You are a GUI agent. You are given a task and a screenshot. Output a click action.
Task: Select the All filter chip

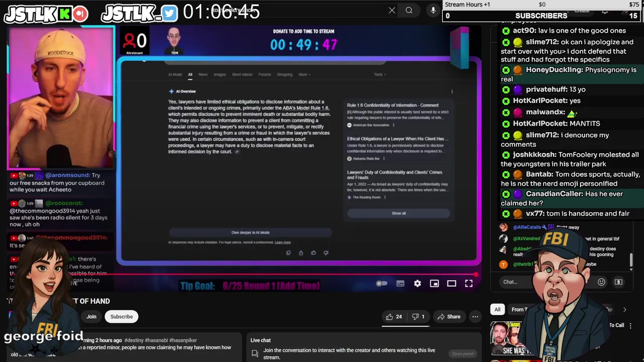[x=498, y=310]
